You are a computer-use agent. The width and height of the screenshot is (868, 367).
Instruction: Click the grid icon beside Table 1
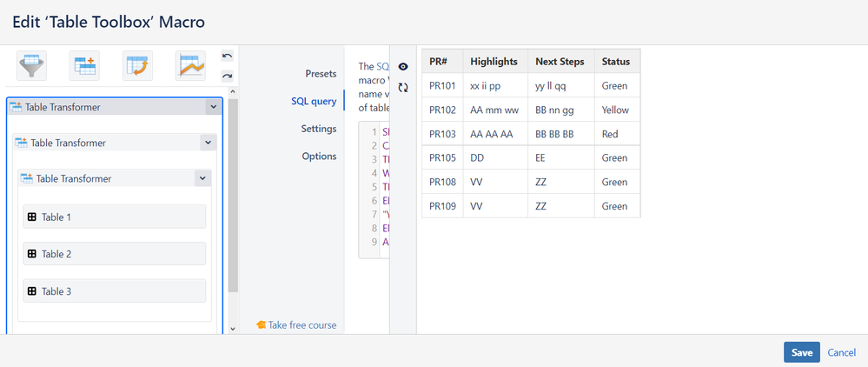point(32,217)
